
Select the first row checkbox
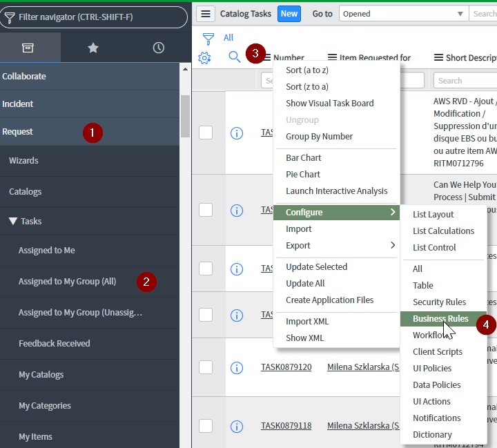(x=206, y=133)
